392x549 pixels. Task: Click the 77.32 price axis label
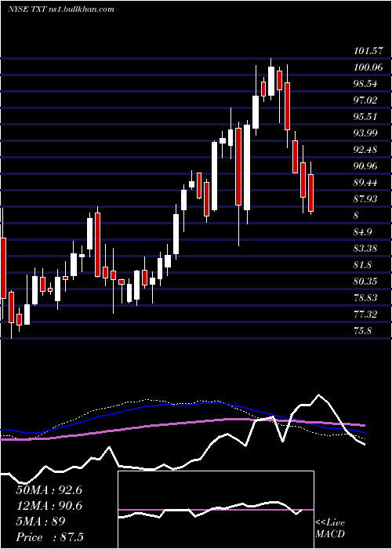pyautogui.click(x=365, y=314)
